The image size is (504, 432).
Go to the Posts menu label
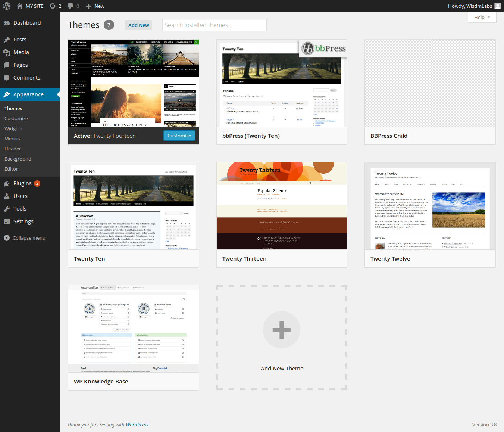[20, 40]
